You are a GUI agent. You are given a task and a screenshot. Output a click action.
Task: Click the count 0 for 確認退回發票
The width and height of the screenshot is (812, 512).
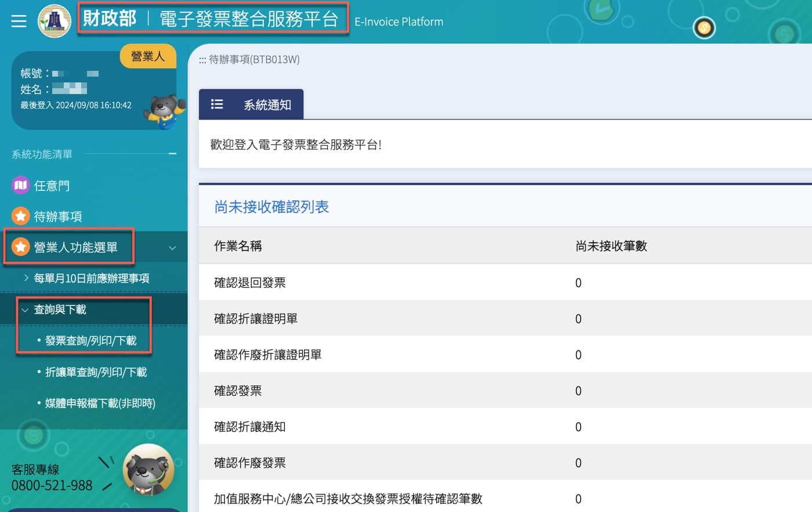[x=578, y=283]
